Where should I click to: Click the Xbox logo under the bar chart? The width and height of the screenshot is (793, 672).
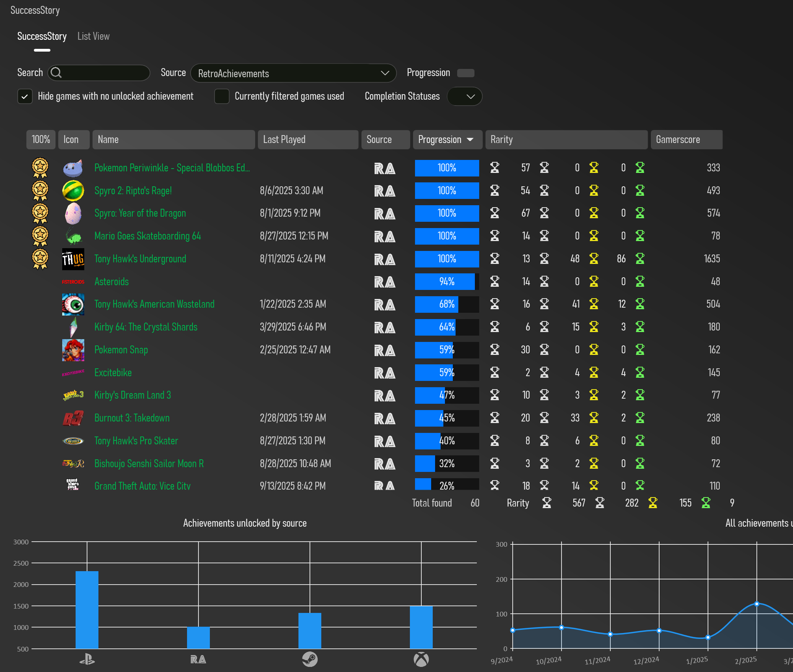(x=421, y=659)
